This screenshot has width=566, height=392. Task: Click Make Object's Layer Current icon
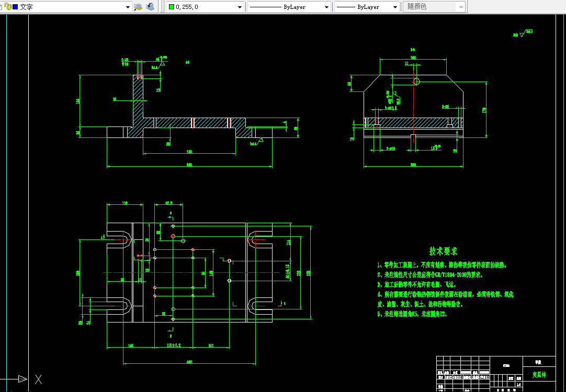click(138, 6)
